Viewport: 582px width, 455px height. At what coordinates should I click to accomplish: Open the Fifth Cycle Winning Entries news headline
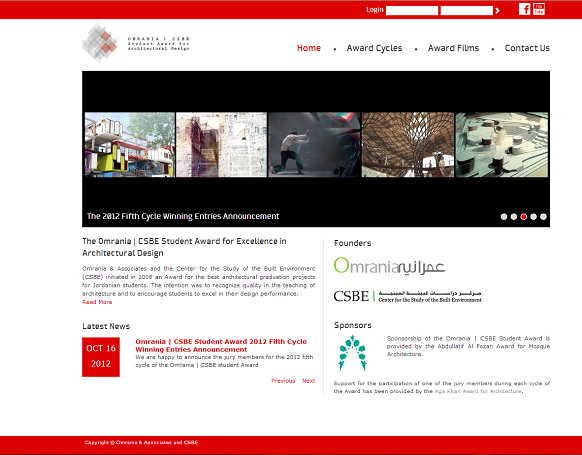point(221,346)
